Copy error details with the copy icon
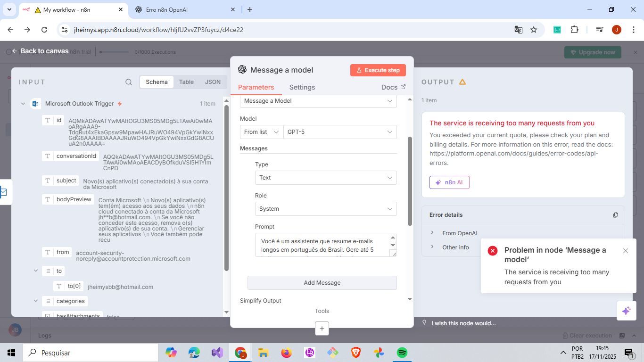 click(615, 215)
